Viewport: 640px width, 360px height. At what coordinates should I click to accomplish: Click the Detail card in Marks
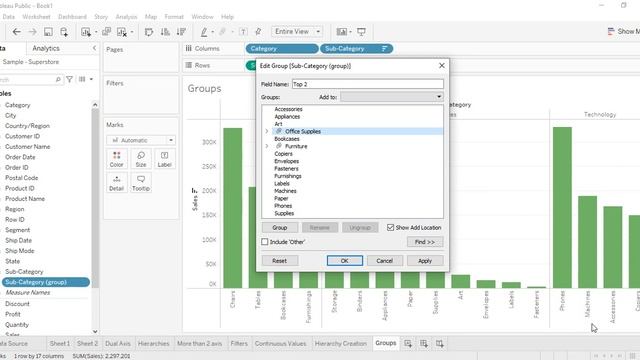click(x=116, y=183)
